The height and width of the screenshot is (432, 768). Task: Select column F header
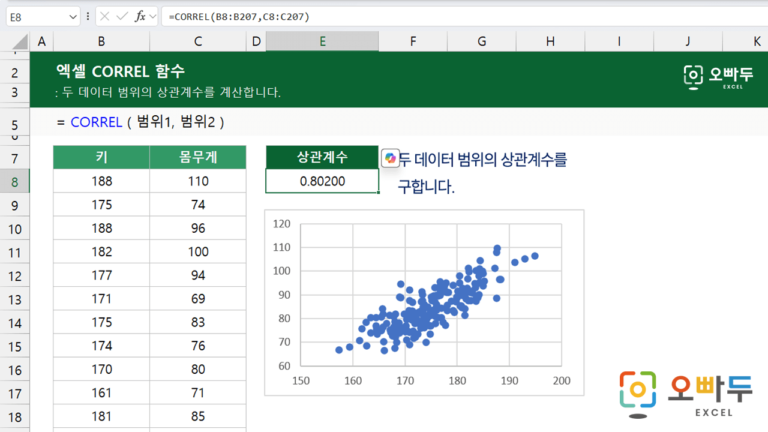tap(413, 42)
